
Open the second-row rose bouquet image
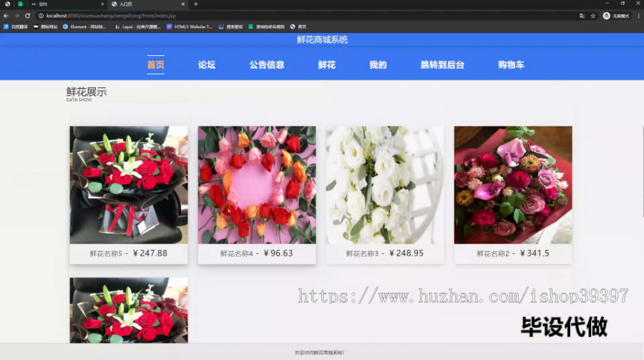point(129,311)
